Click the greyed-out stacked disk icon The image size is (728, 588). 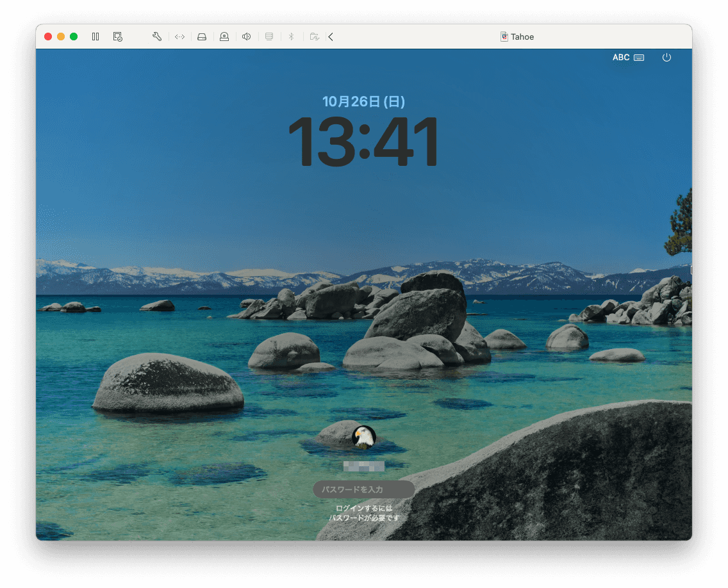[269, 37]
